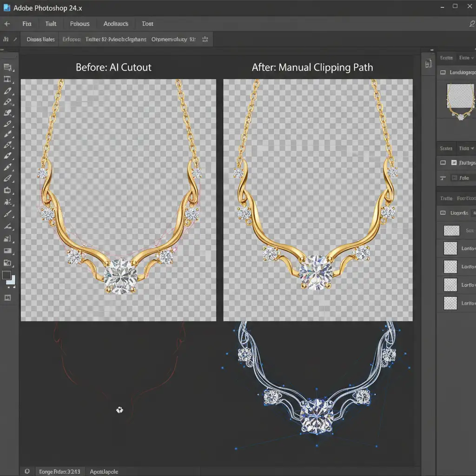This screenshot has height=476, width=476.
Task: Click the back arrow in the menu bar
Action: click(7, 24)
